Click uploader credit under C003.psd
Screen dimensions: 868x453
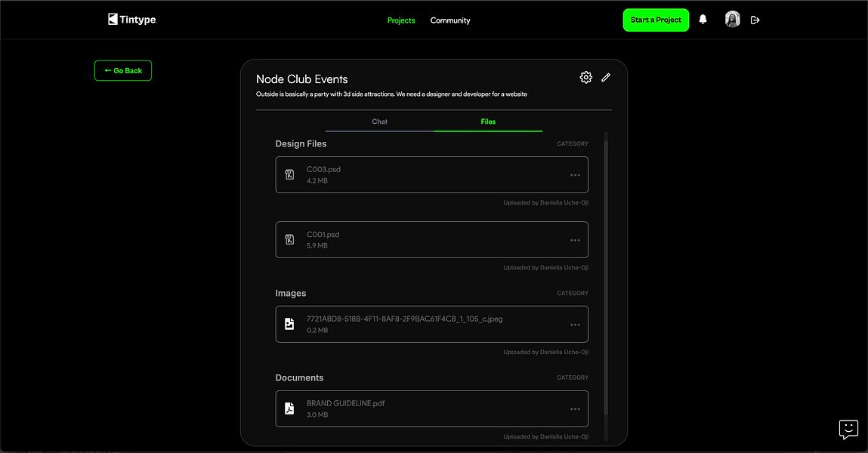click(x=546, y=203)
